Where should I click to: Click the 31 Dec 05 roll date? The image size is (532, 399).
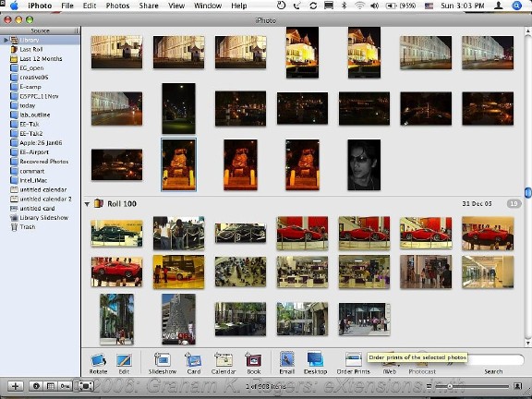point(477,203)
